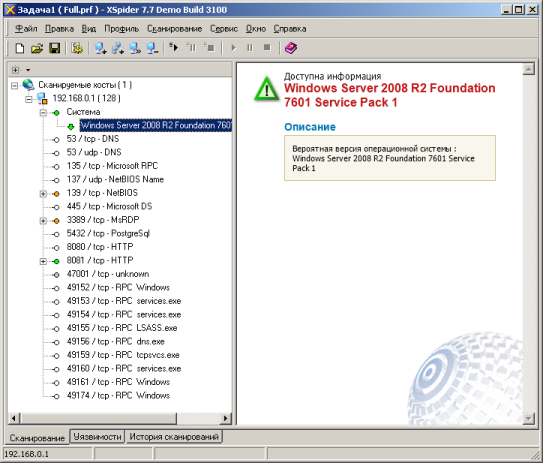Click the grey play button on the toolbar
Image resolution: width=543 pixels, height=463 pixels.
[233, 48]
